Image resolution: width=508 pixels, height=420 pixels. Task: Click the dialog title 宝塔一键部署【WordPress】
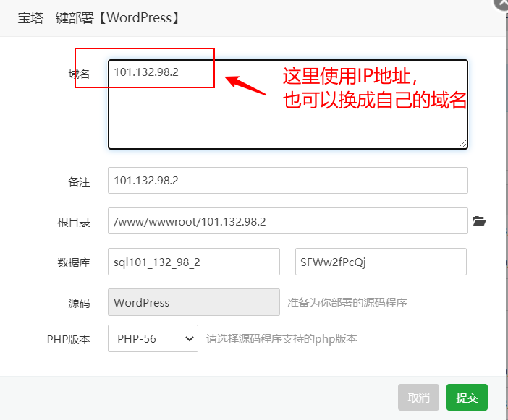tap(99, 18)
